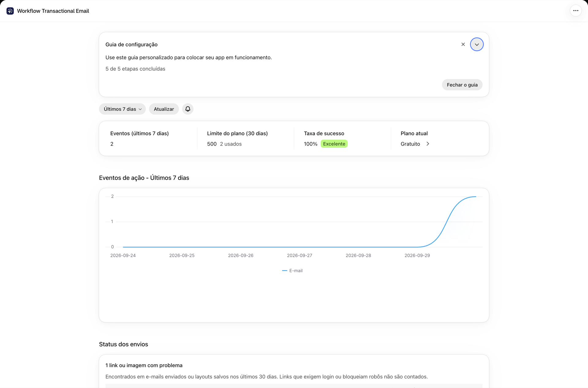Image resolution: width=588 pixels, height=388 pixels.
Task: Click the chart date label 2026-09-29
Action: click(417, 255)
